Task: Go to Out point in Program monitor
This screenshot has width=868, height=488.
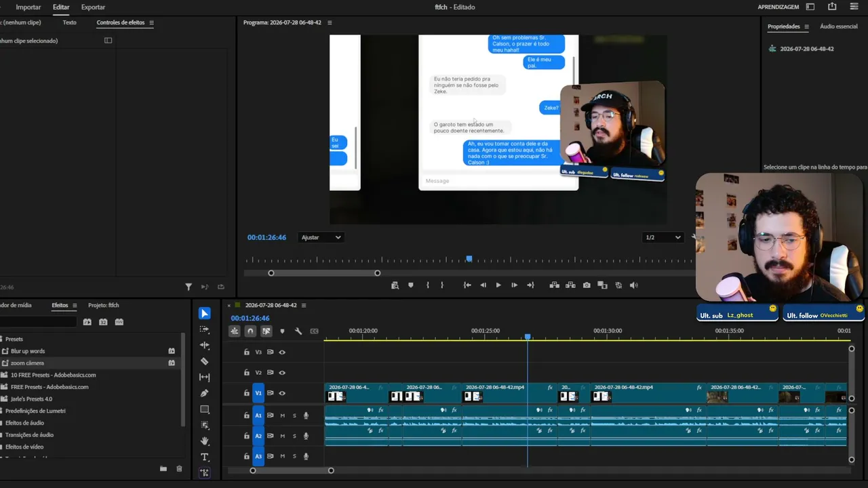Action: click(x=530, y=285)
